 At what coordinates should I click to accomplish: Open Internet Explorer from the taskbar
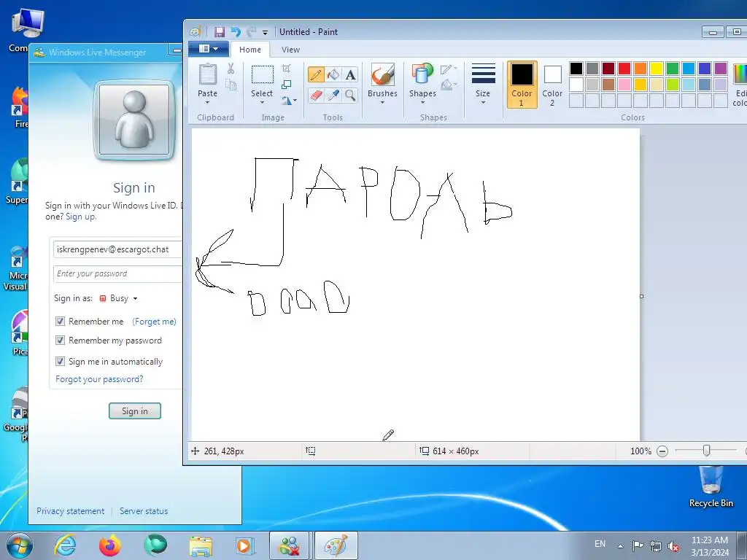(65, 545)
